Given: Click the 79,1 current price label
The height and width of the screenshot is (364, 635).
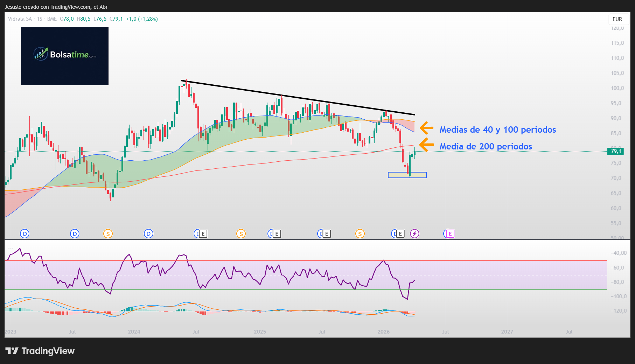Looking at the screenshot, I should click(x=616, y=151).
